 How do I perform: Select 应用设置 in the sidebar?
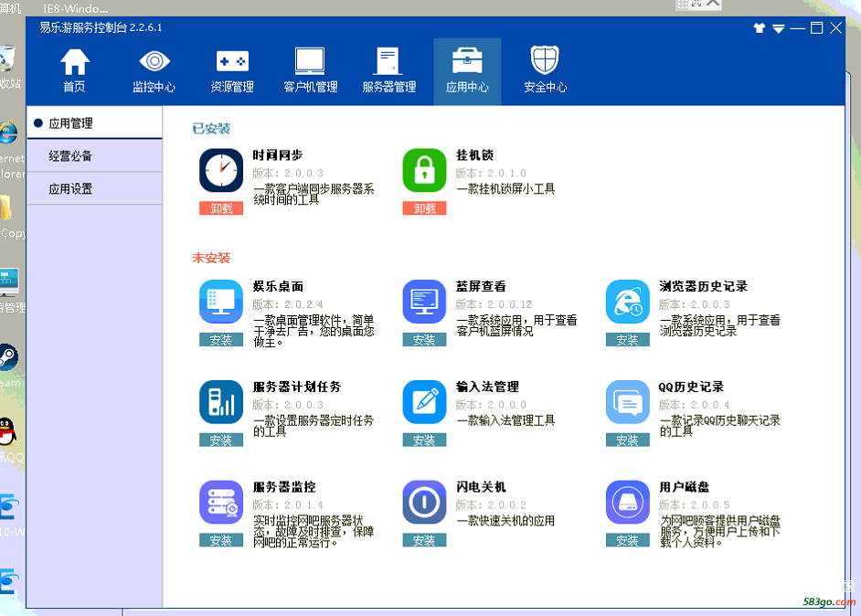(94, 189)
